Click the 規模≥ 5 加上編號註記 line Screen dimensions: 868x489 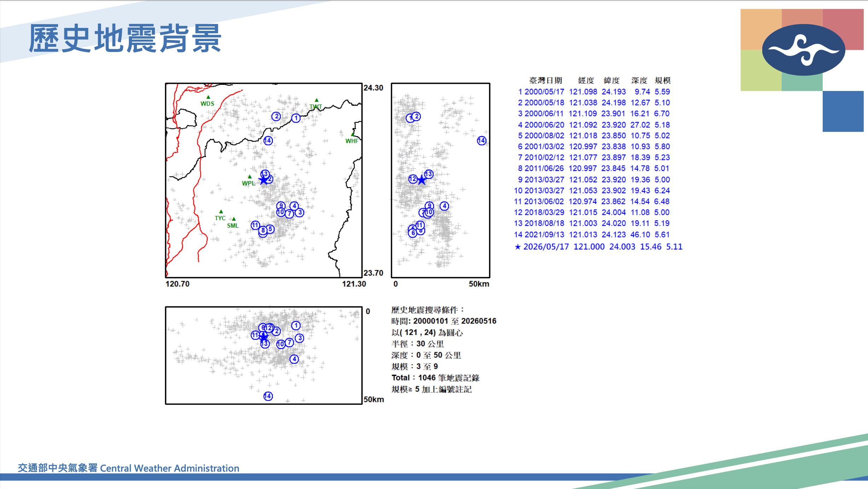coord(432,389)
